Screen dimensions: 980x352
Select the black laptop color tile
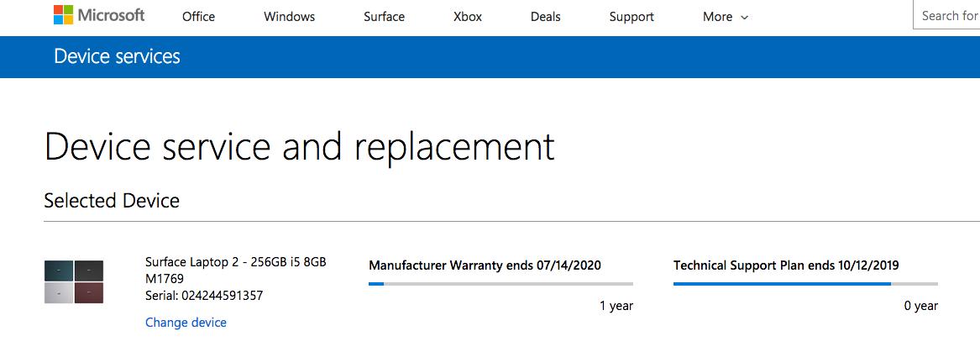pos(89,271)
